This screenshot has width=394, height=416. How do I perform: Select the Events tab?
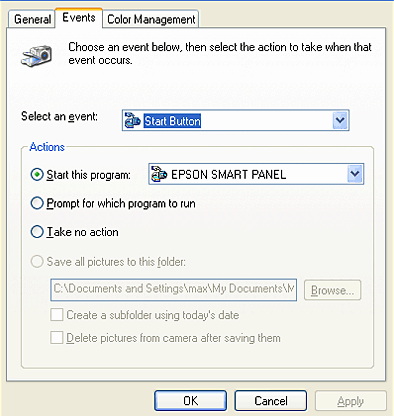(x=79, y=17)
